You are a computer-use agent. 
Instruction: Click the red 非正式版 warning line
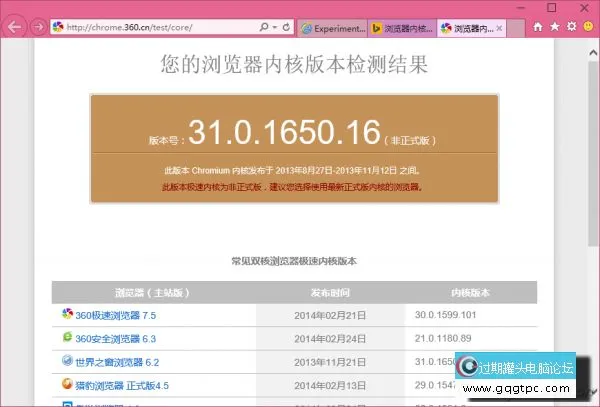(293, 187)
